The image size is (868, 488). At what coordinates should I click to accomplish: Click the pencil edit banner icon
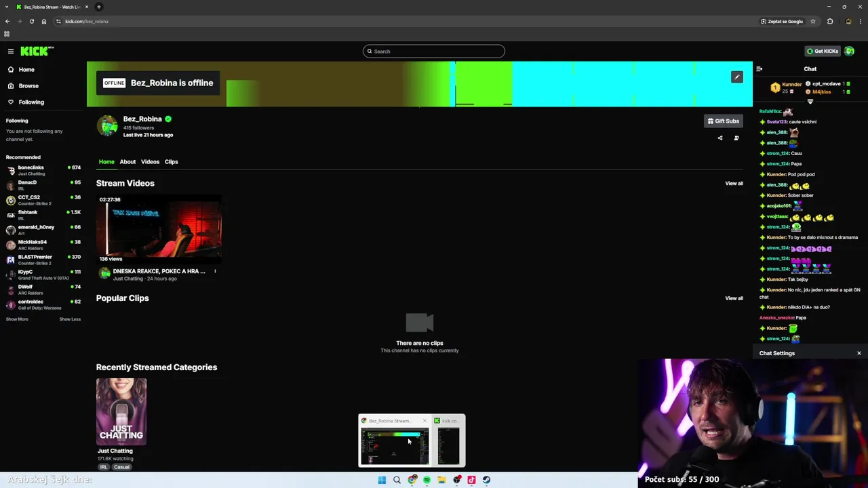pyautogui.click(x=737, y=77)
